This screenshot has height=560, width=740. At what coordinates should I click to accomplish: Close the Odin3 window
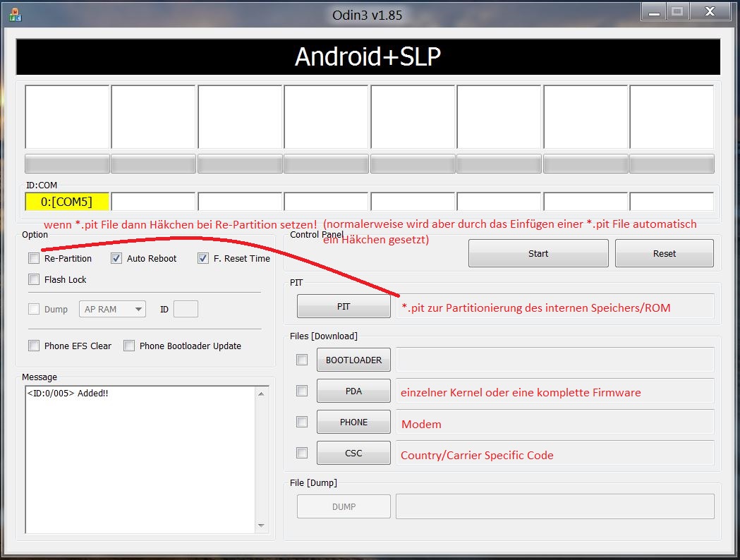pos(710,11)
